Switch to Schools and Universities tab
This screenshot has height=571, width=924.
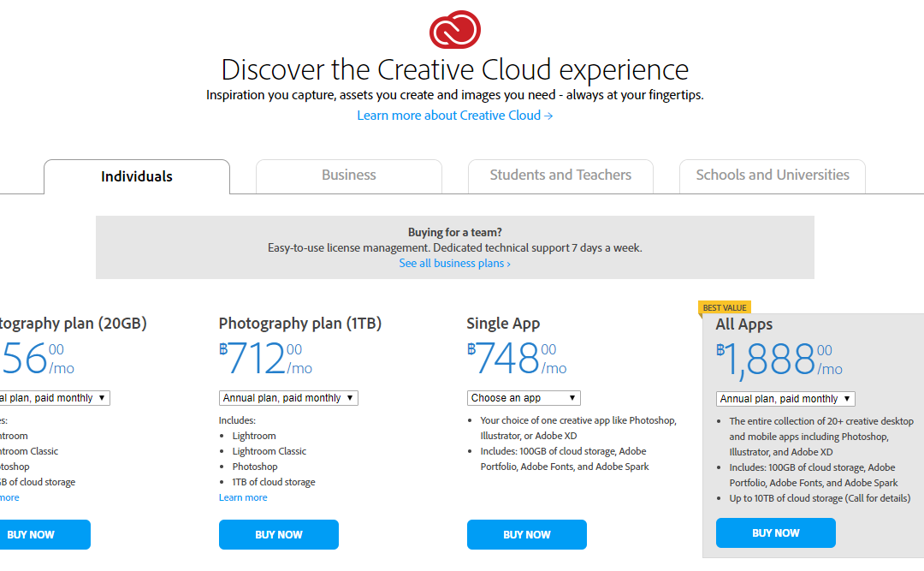773,175
